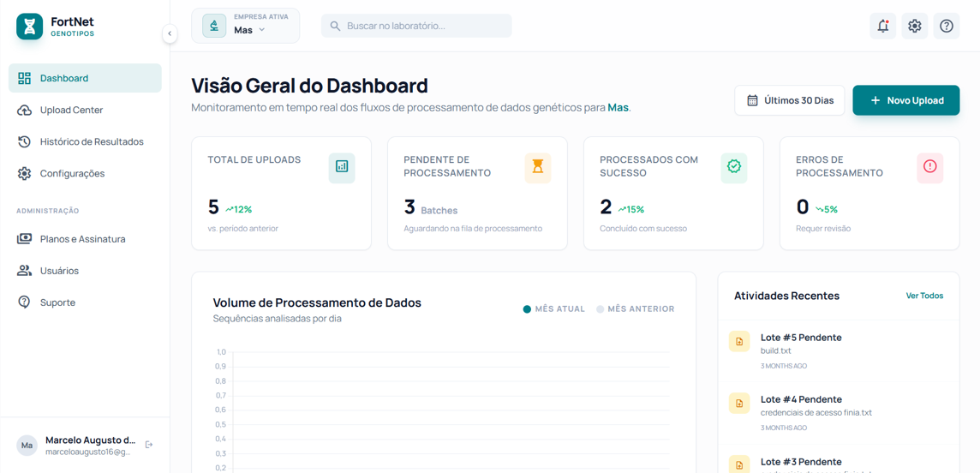
Task: Click the Upload Center cloud icon
Action: point(24,110)
